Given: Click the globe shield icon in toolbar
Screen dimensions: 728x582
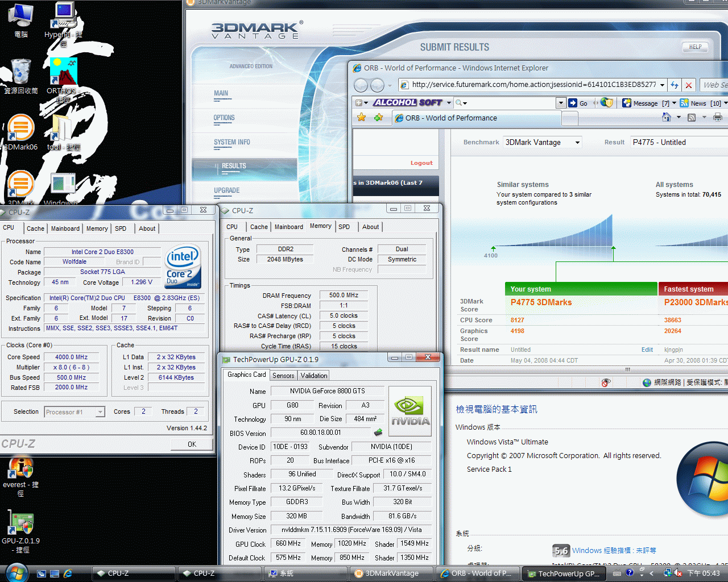Looking at the screenshot, I should 607,103.
